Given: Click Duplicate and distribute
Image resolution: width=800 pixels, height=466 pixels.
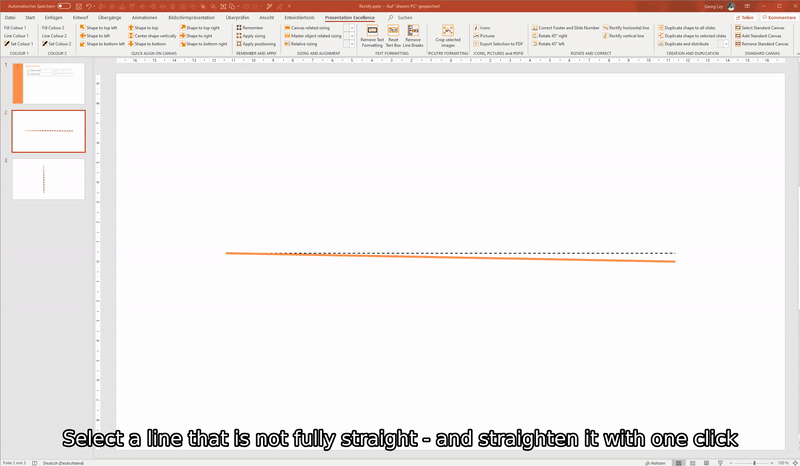Looking at the screenshot, I should (x=683, y=44).
